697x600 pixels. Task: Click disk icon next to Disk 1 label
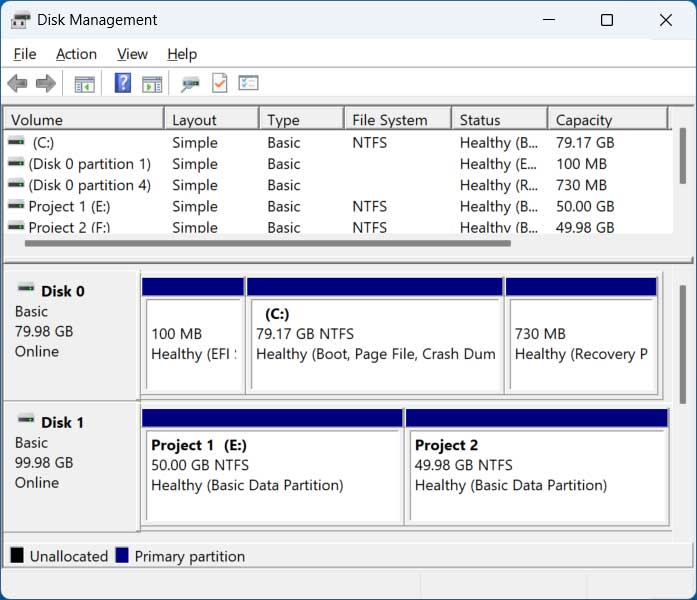[26, 419]
